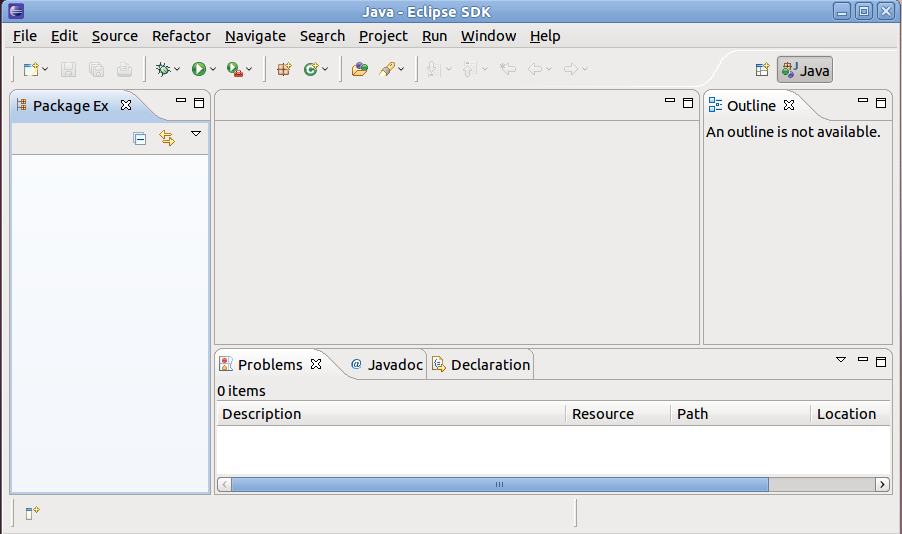The image size is (902, 534).
Task: Click the Forward navigation arrow
Action: click(571, 70)
